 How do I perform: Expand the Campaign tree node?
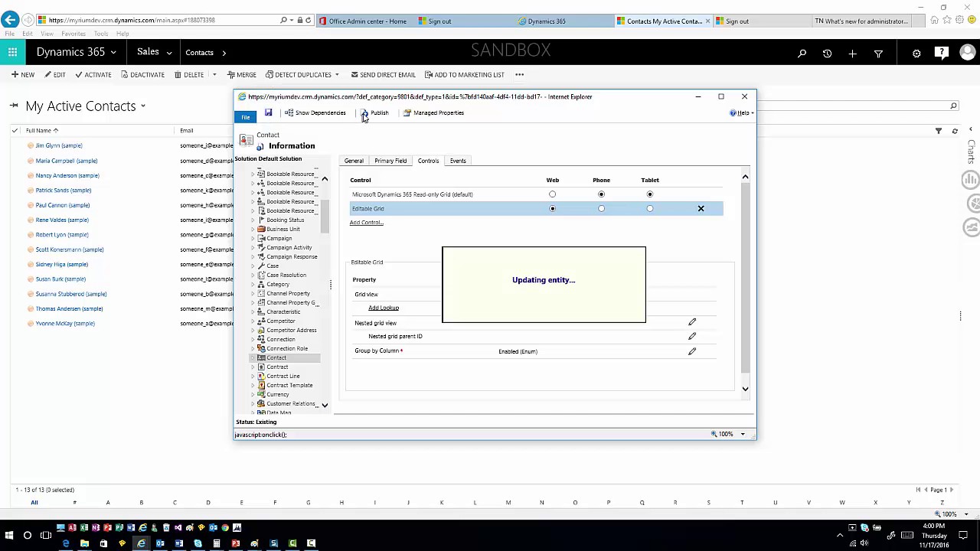tap(253, 239)
